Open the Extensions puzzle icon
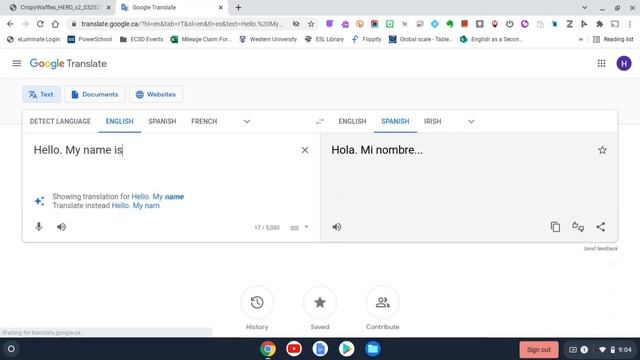Image resolution: width=640 pixels, height=360 pixels. 599,24
